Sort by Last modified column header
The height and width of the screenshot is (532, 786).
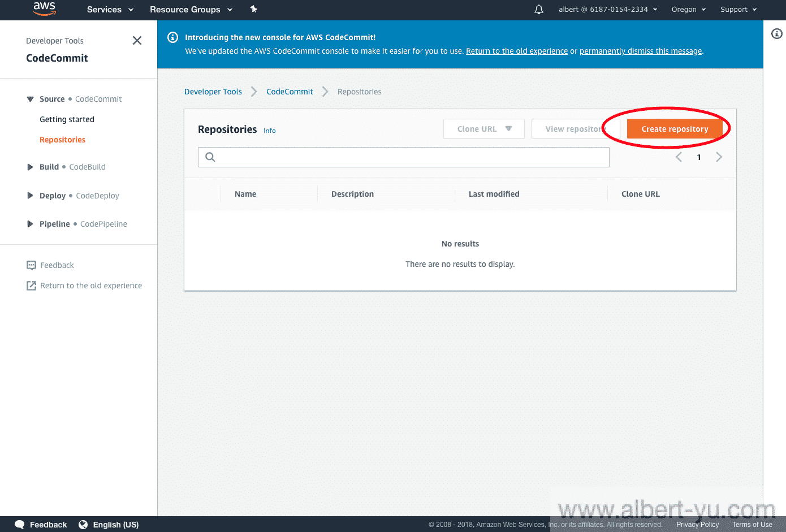pyautogui.click(x=494, y=194)
